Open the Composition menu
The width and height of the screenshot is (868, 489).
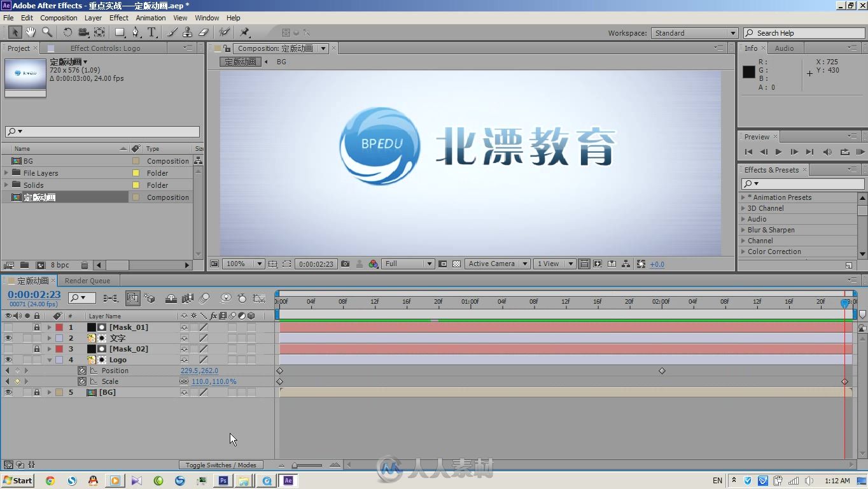click(x=59, y=18)
